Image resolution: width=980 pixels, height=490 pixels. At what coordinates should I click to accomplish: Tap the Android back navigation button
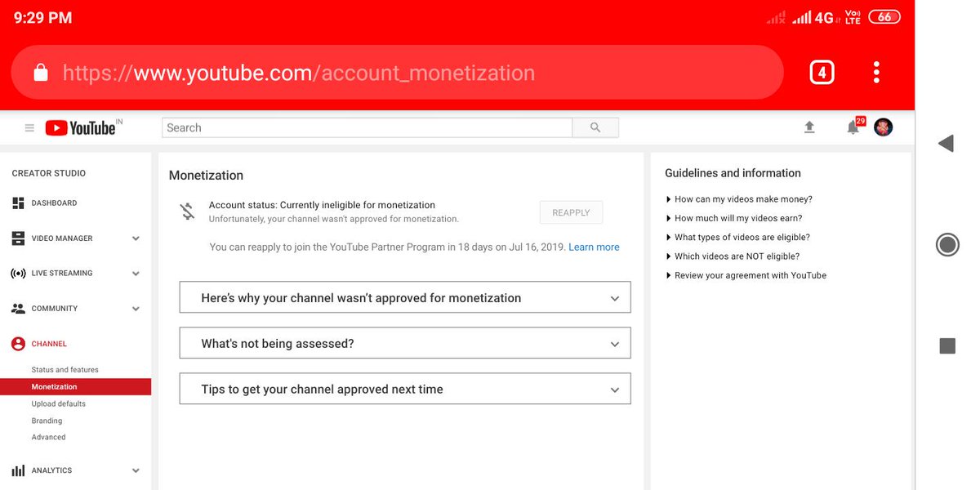tap(946, 144)
